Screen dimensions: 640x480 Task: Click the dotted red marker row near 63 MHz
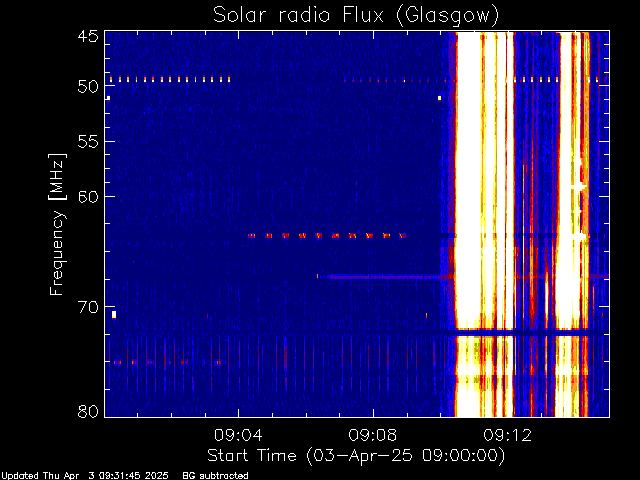327,236
